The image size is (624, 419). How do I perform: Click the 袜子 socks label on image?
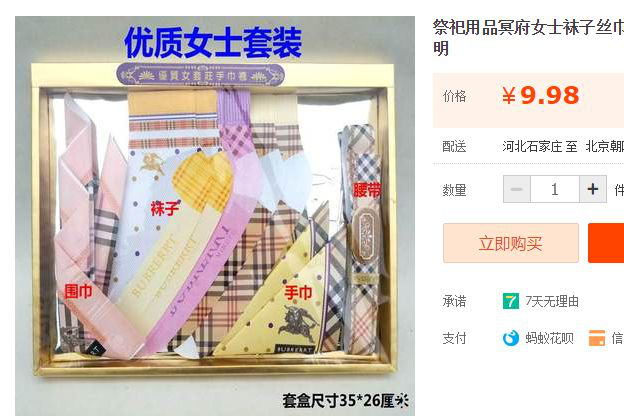(165, 208)
